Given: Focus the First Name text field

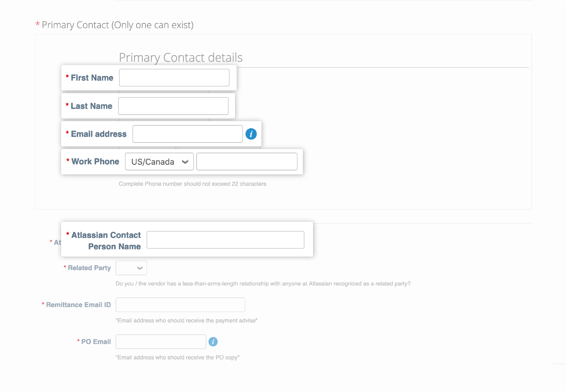Looking at the screenshot, I should pos(174,78).
